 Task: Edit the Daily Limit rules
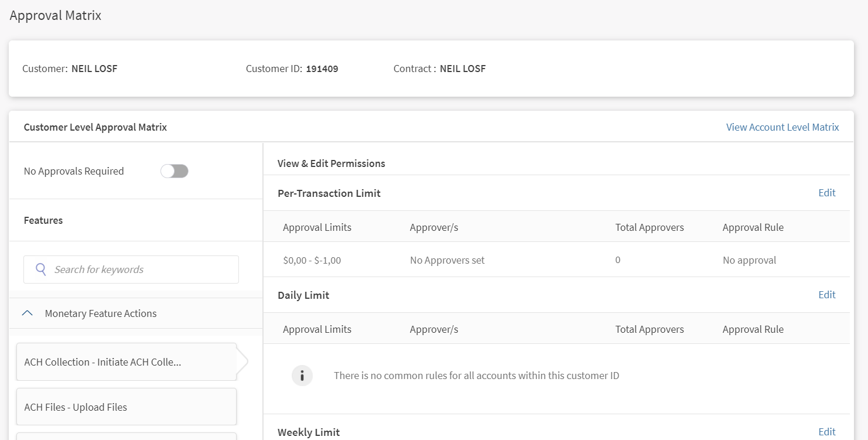(827, 295)
